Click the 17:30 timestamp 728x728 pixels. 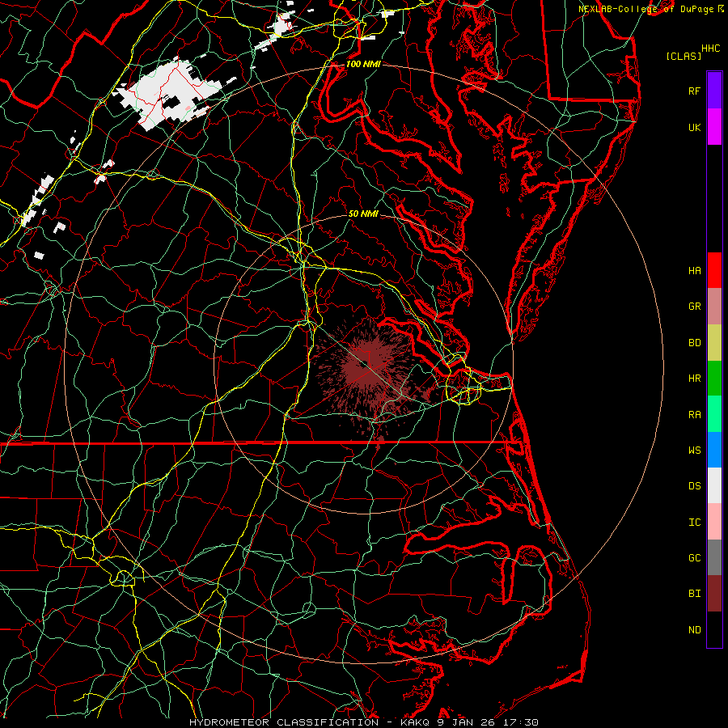(523, 722)
